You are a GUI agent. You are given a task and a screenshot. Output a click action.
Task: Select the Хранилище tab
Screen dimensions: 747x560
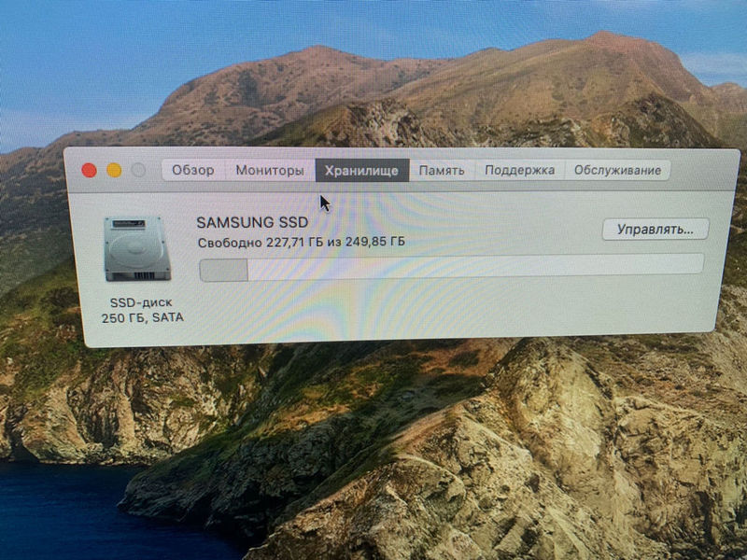click(x=361, y=170)
